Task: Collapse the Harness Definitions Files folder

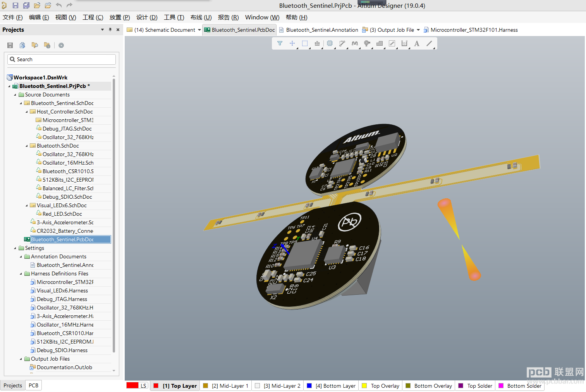Action: pyautogui.click(x=21, y=273)
